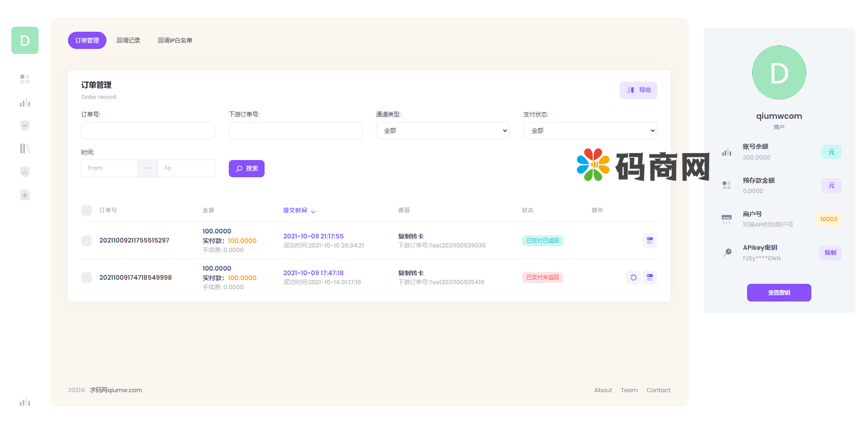868x423 pixels.
Task: Open the user shield sidebar icon
Action: coord(25,172)
